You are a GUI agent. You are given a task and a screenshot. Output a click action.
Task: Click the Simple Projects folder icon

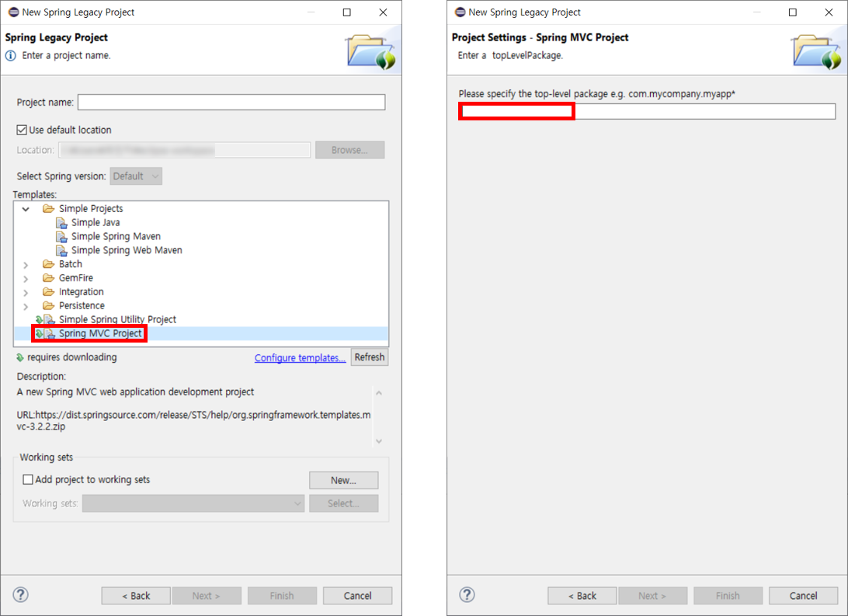pyautogui.click(x=49, y=209)
